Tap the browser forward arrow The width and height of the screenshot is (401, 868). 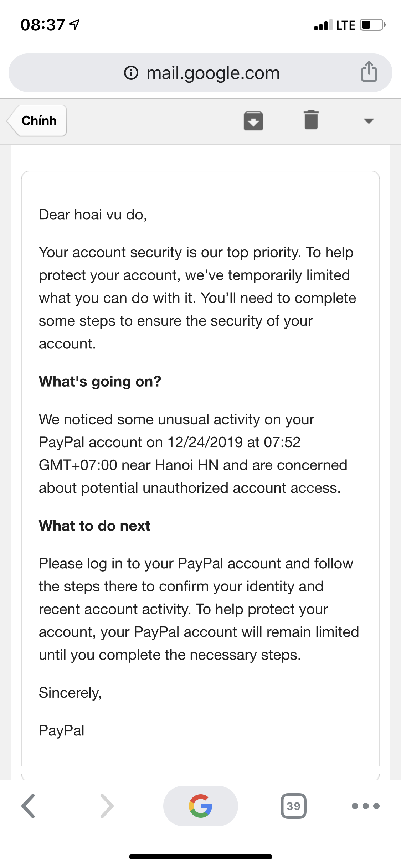[x=107, y=806]
